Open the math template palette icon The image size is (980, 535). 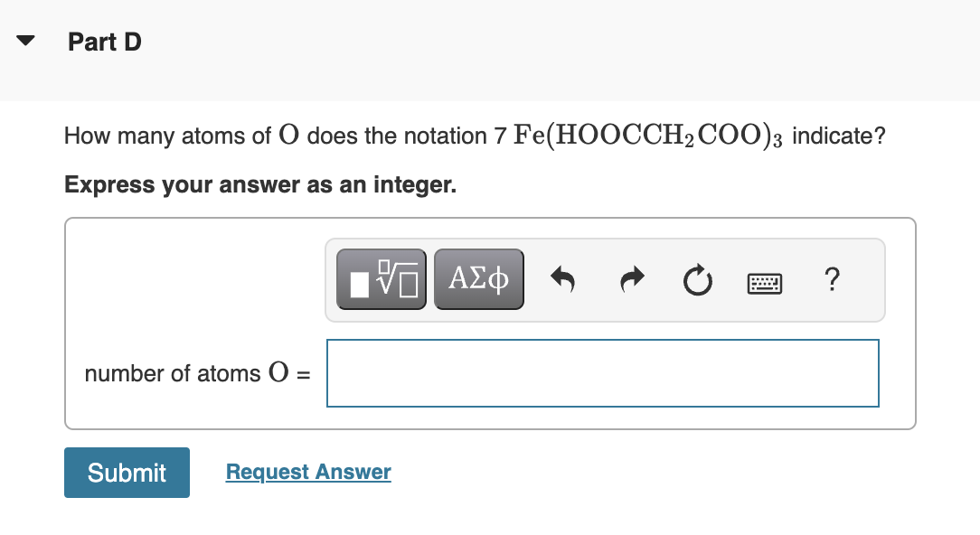pos(381,278)
